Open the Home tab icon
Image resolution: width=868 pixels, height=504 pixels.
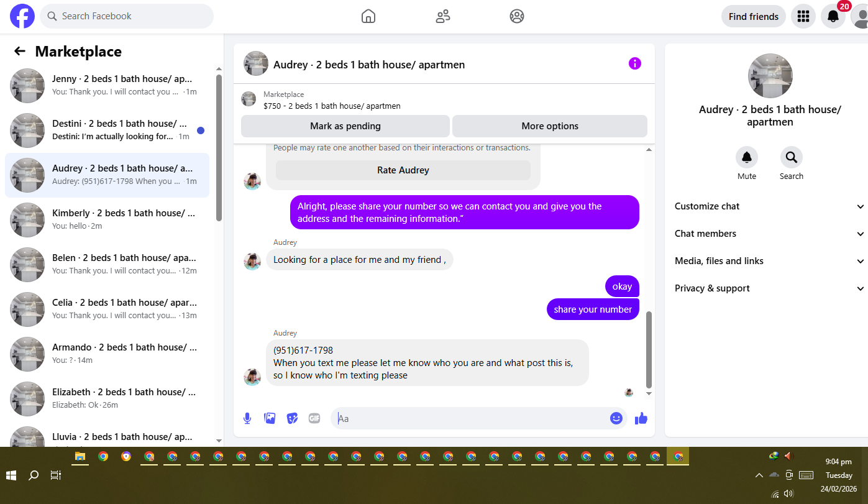368,16
